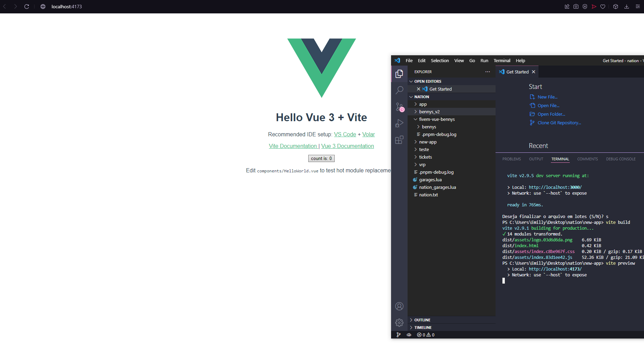This screenshot has height=344, width=644.
Task: Open the Selection menu
Action: pyautogui.click(x=440, y=60)
